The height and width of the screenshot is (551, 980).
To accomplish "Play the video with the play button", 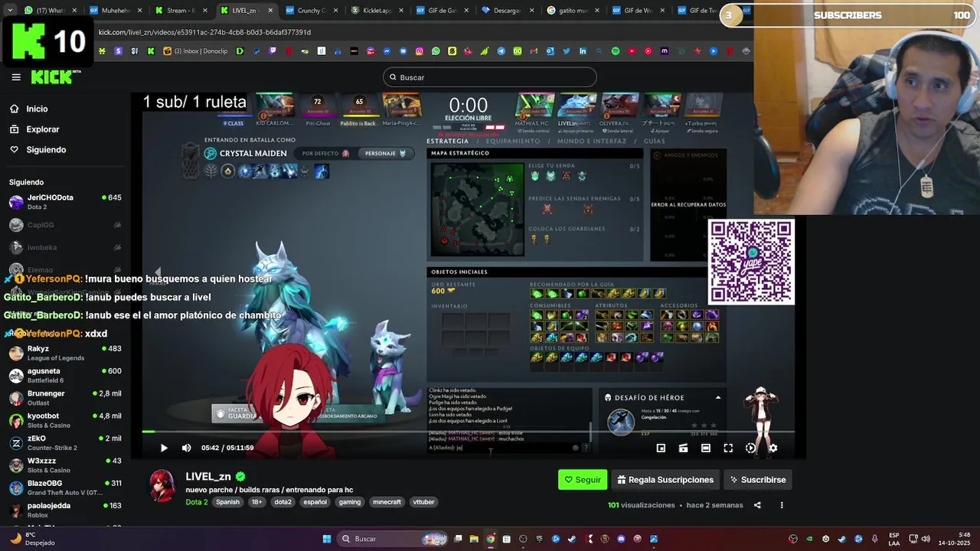I will [x=164, y=448].
